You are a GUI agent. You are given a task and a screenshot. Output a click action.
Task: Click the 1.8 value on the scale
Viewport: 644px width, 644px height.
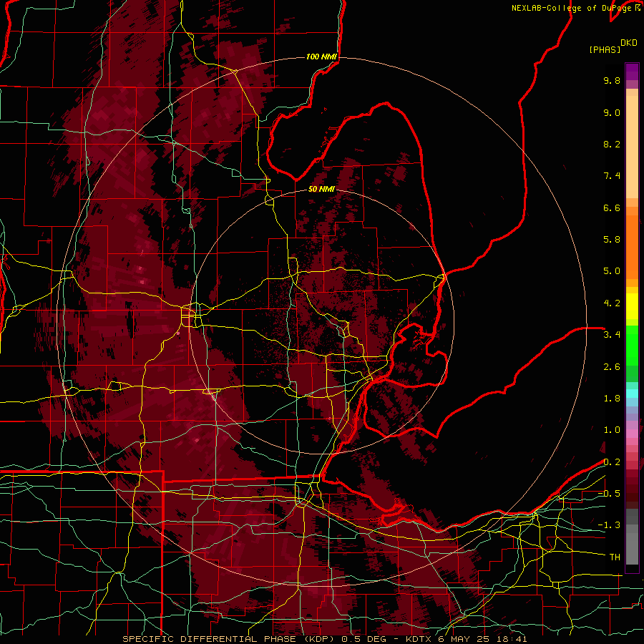point(612,399)
